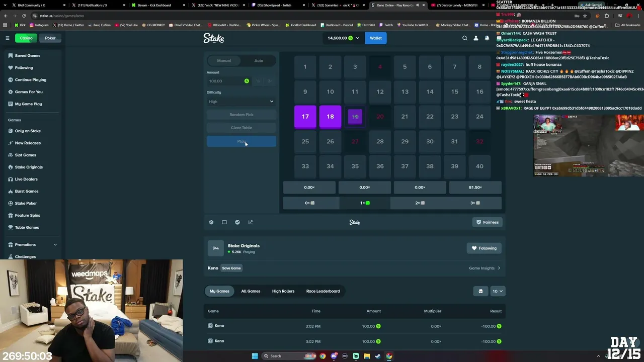Go back in the browser

(x=6, y=16)
